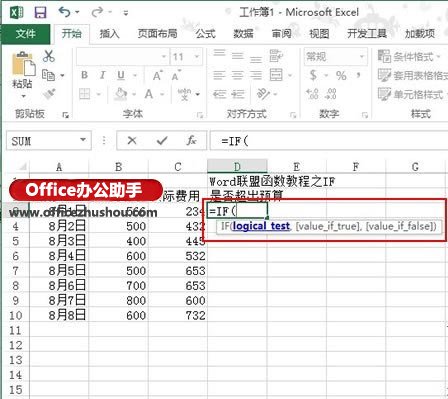Switch to the 页面布局 ribbon tab
Viewport: 448px width, 399px height.
pyautogui.click(x=157, y=34)
